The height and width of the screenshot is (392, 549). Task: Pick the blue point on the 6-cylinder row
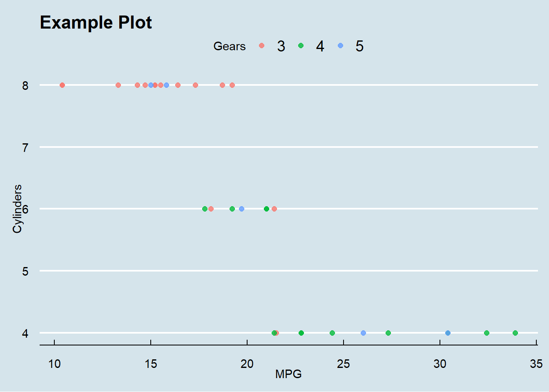click(x=241, y=209)
